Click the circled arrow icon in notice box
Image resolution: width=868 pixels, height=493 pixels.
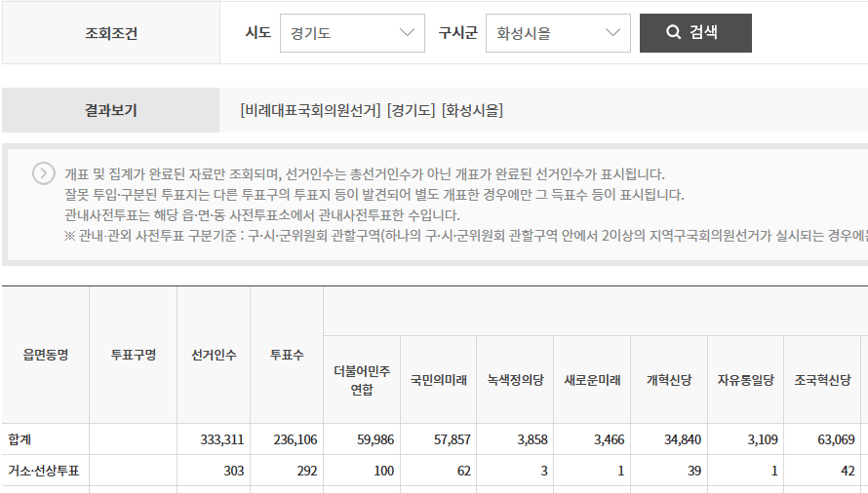(x=44, y=173)
